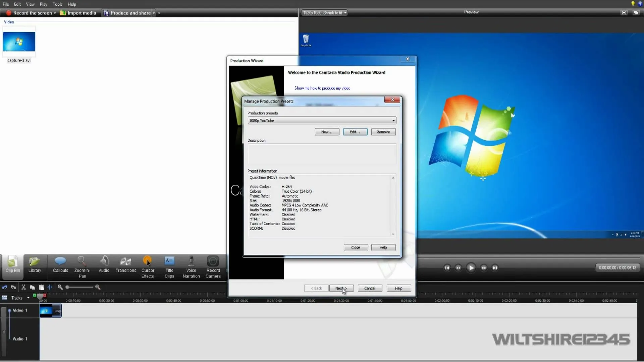Expand Record the screen dropdown arrow

[55, 13]
